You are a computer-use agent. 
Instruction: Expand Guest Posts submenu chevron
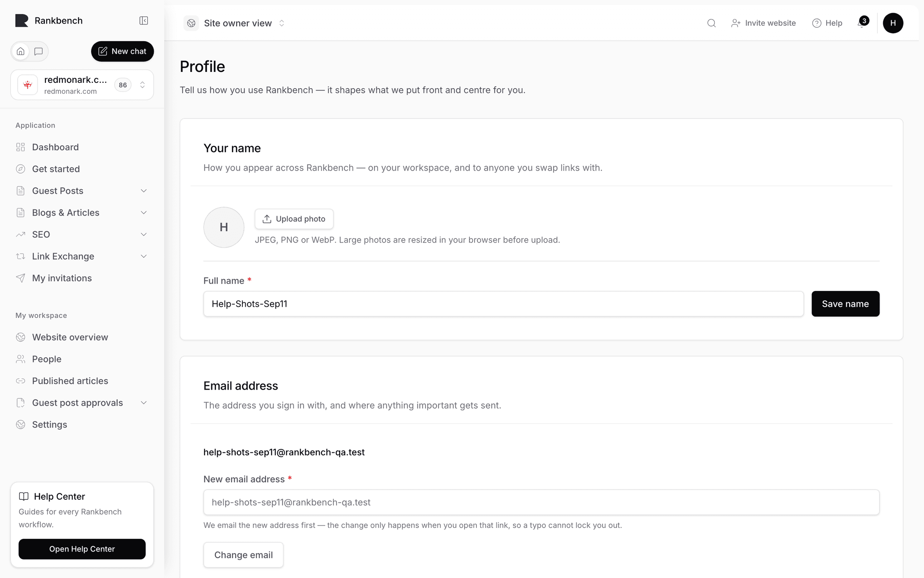[x=144, y=191]
